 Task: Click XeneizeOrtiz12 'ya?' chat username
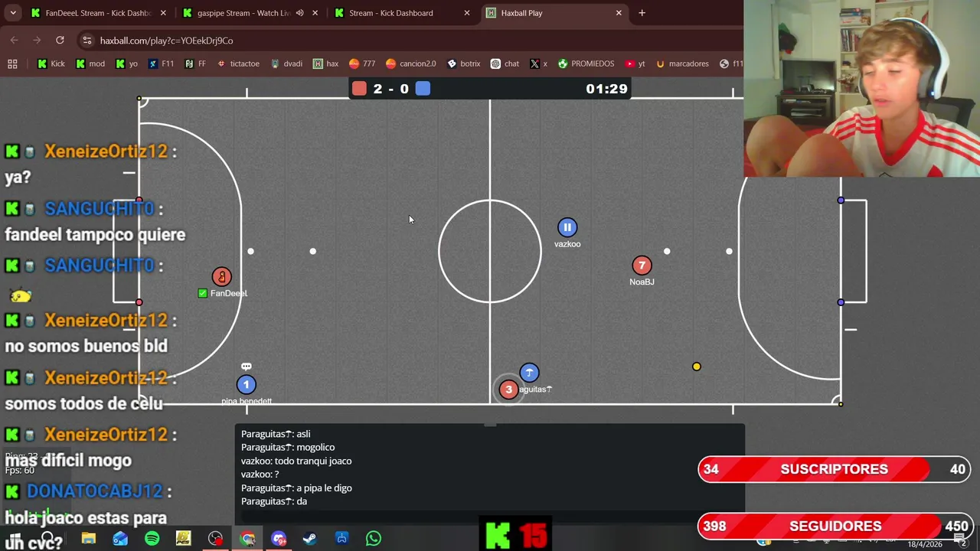[106, 151]
